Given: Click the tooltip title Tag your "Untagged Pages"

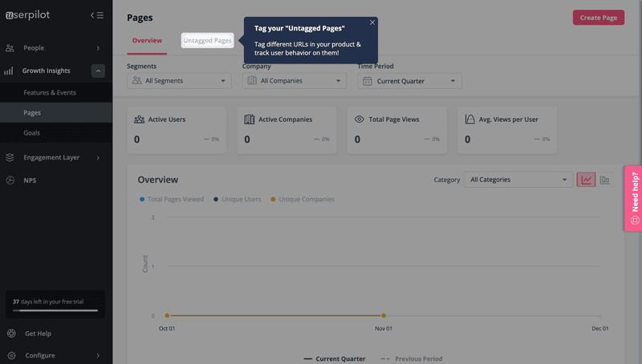Looking at the screenshot, I should (x=299, y=28).
